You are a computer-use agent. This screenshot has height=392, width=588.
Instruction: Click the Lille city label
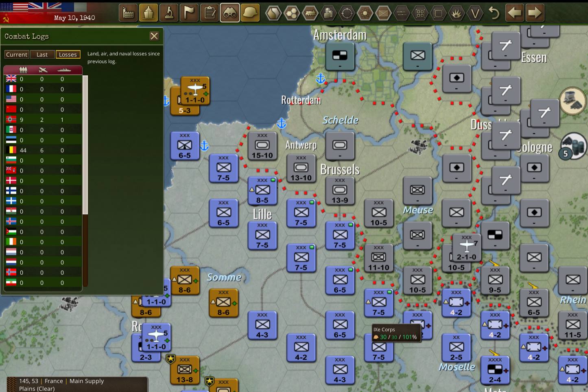tap(262, 214)
